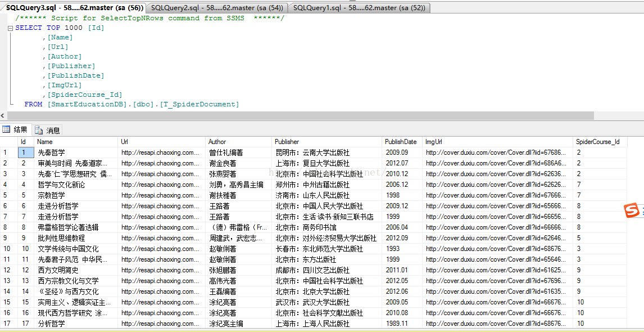644x332 pixels.
Task: Click publisher cell 上海市：复旦大学出版社
Action: coord(327,163)
